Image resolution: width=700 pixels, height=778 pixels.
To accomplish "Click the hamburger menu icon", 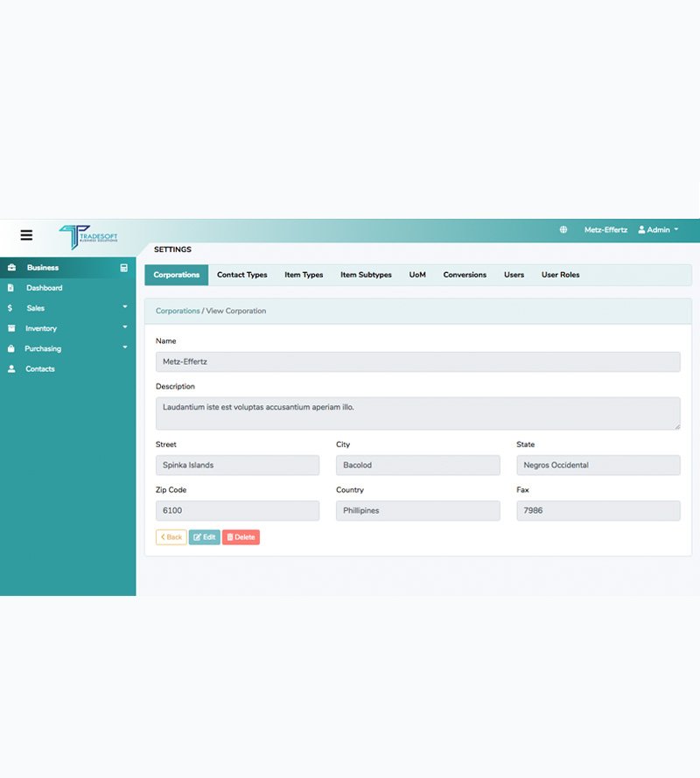I will 26,235.
